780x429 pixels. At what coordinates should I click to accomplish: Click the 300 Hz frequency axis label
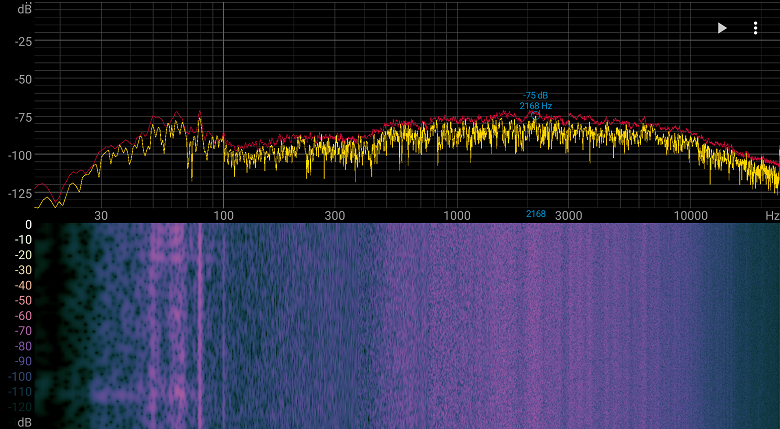click(x=334, y=215)
